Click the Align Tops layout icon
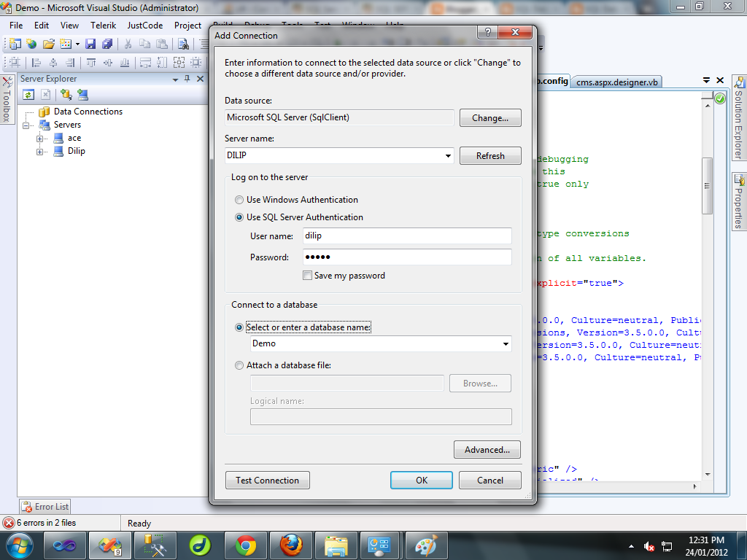The height and width of the screenshot is (560, 747). (91, 63)
